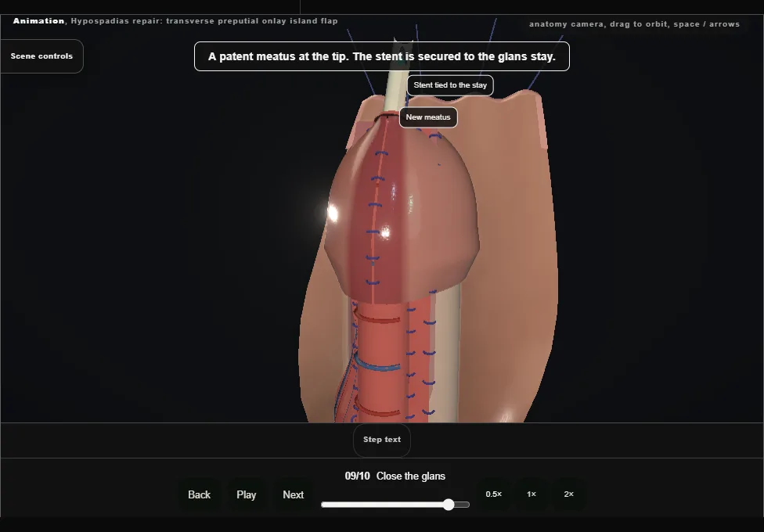Play the animation
The image size is (764, 532).
click(246, 494)
